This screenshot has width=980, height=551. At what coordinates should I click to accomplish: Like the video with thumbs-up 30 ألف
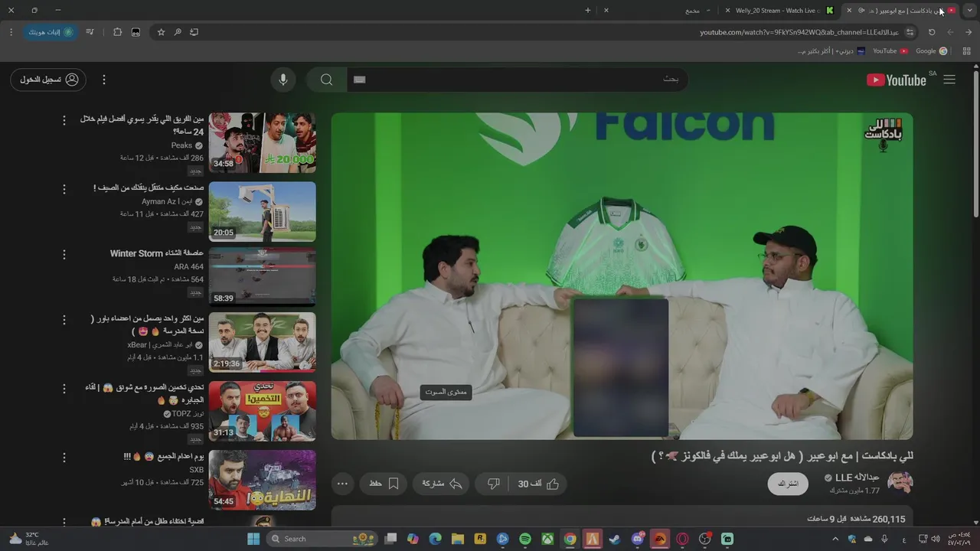(x=539, y=484)
